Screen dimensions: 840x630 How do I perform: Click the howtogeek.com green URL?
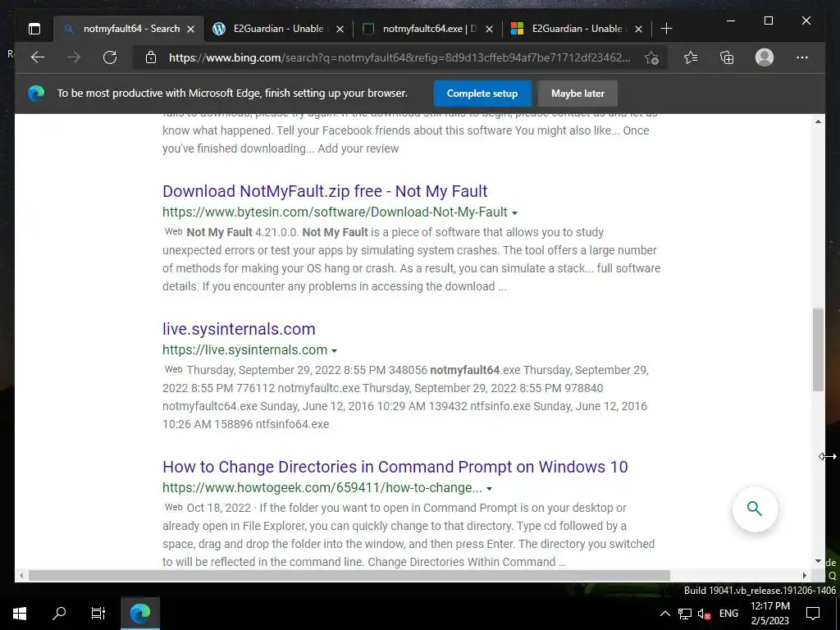pyautogui.click(x=322, y=487)
